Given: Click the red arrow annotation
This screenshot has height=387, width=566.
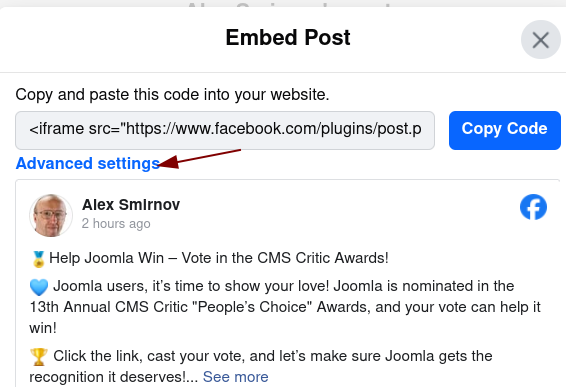Looking at the screenshot, I should pos(200,159).
